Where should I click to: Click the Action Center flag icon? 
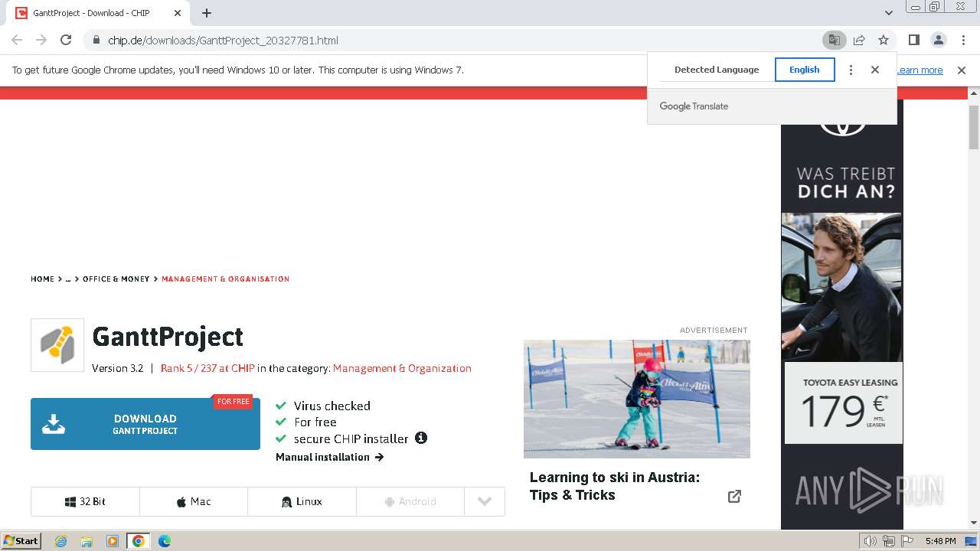point(908,541)
